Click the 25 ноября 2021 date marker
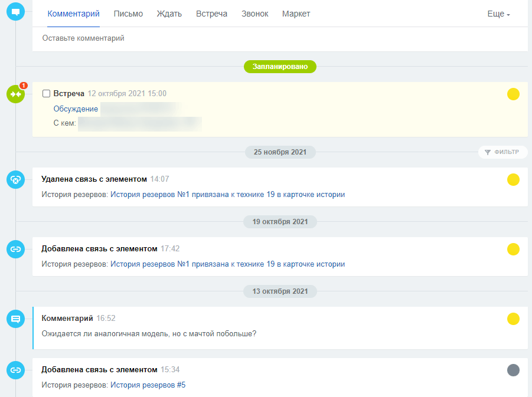This screenshot has height=397, width=532. point(280,152)
